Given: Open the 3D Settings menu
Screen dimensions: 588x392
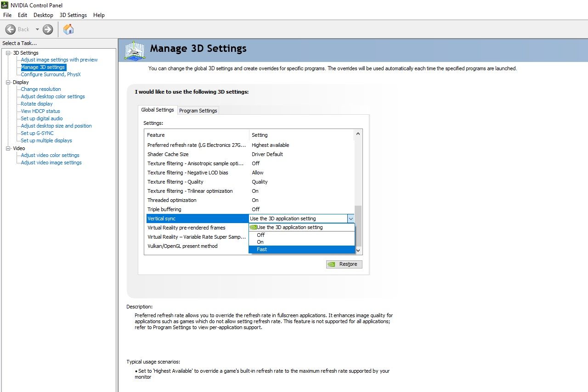Looking at the screenshot, I should click(x=73, y=15).
